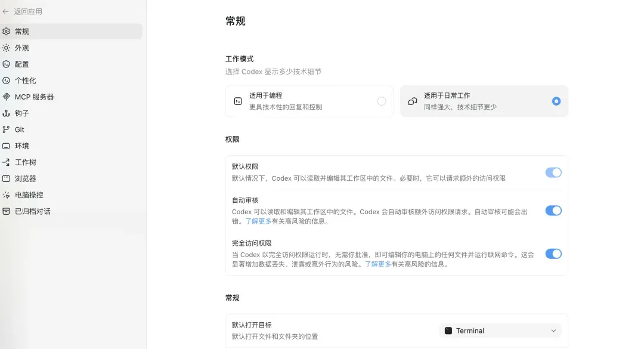Click the back arrow icon beside 返回应用
This screenshot has height=349, width=644.
pyautogui.click(x=6, y=11)
